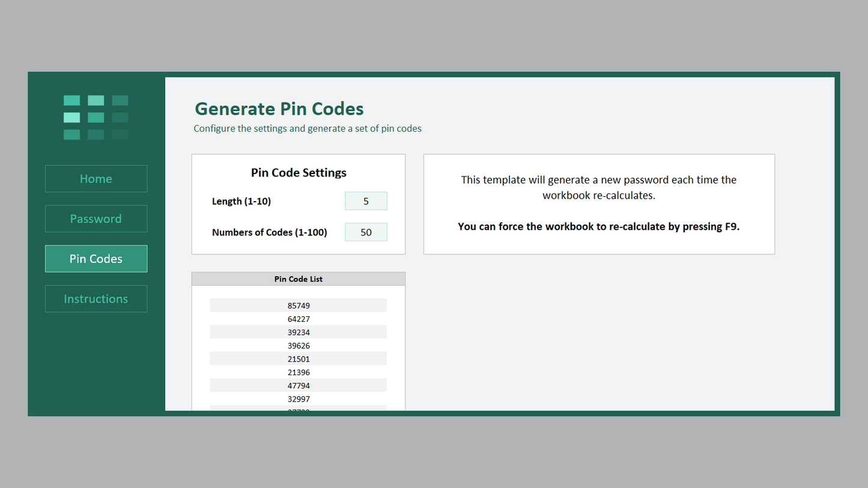Select pin code 64227 in the list

(x=299, y=319)
